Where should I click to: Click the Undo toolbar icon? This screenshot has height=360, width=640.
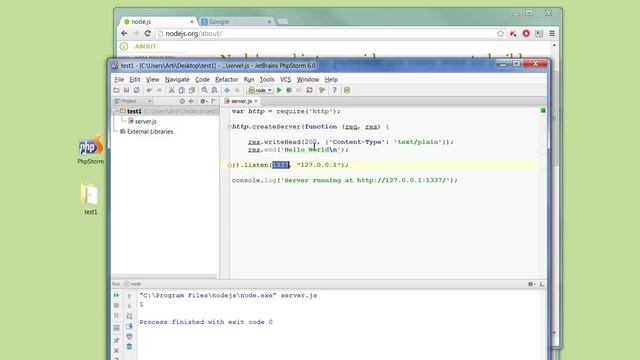pos(149,90)
